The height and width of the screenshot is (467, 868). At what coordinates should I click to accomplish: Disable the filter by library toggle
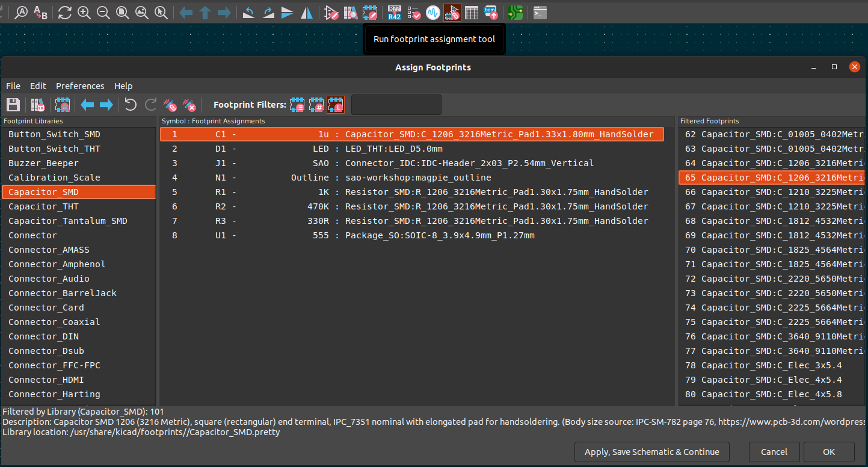pyautogui.click(x=336, y=105)
